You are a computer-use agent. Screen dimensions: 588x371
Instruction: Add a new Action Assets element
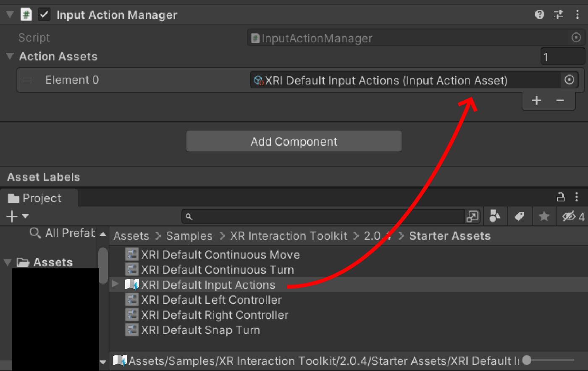pos(536,100)
